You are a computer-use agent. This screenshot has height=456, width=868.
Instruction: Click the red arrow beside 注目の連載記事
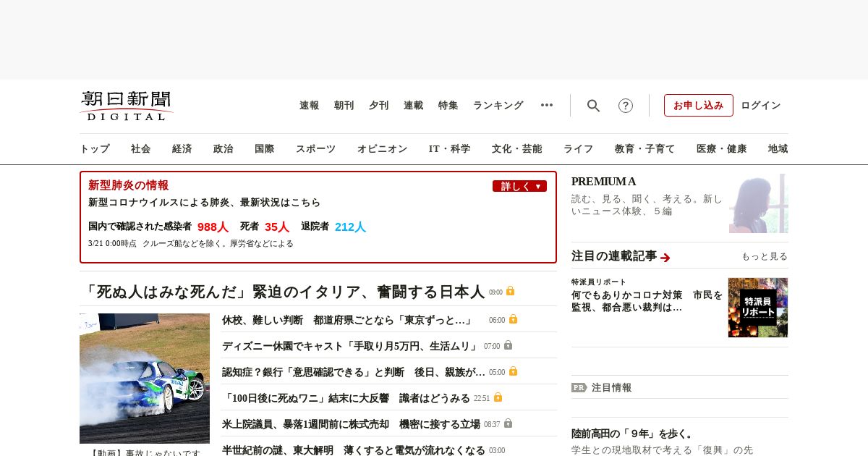pos(665,257)
